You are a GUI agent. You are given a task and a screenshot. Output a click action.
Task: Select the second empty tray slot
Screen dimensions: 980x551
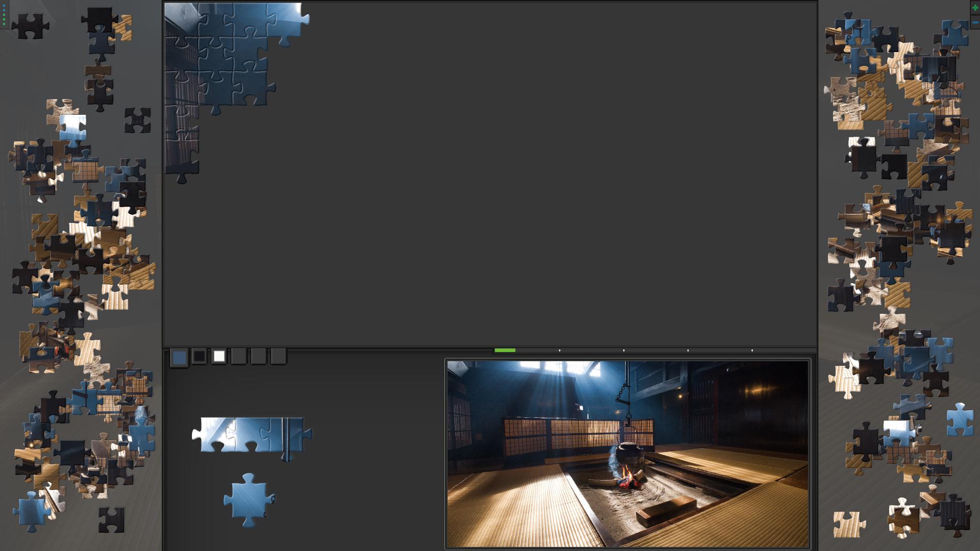pyautogui.click(x=259, y=356)
